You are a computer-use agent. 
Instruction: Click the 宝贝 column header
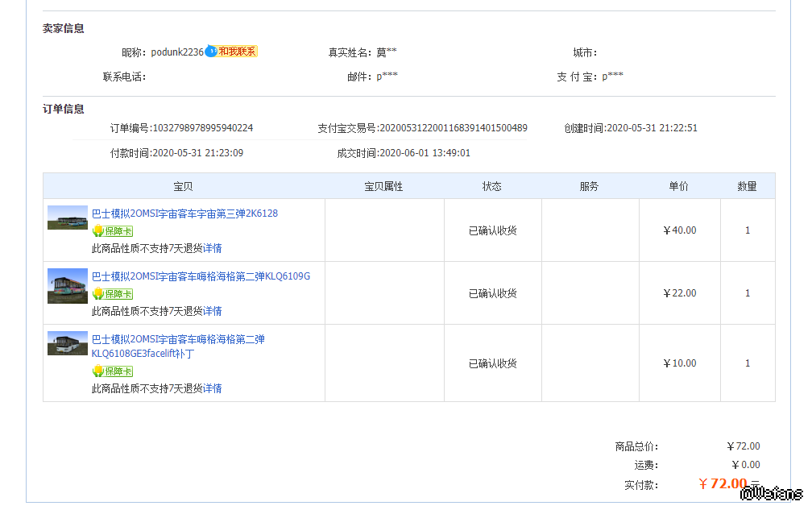pyautogui.click(x=183, y=186)
